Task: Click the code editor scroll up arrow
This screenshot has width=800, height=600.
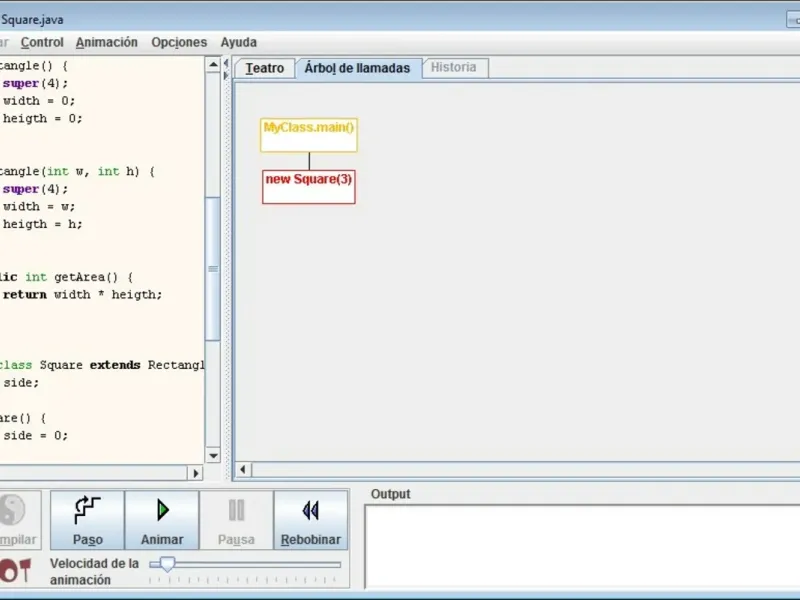Action: [x=213, y=64]
